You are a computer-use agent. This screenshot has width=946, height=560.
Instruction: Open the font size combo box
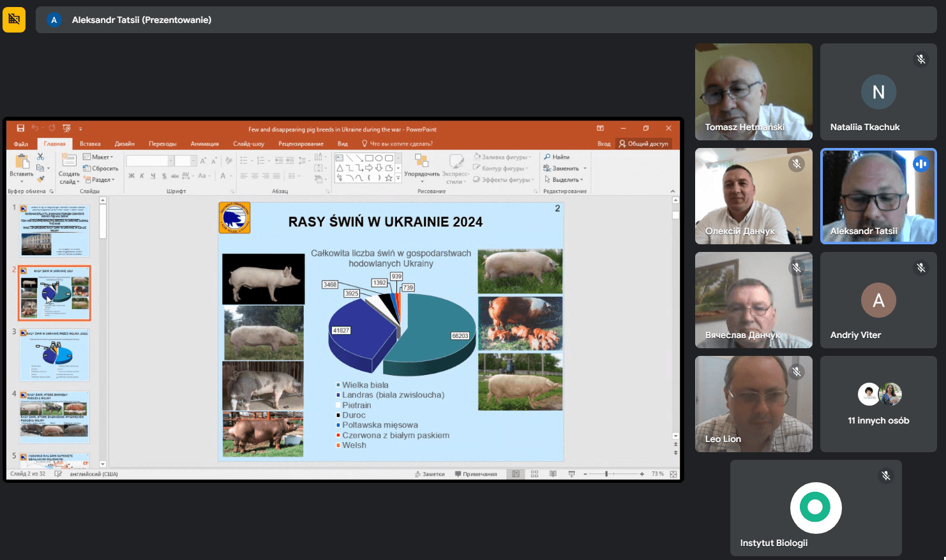pos(186,161)
